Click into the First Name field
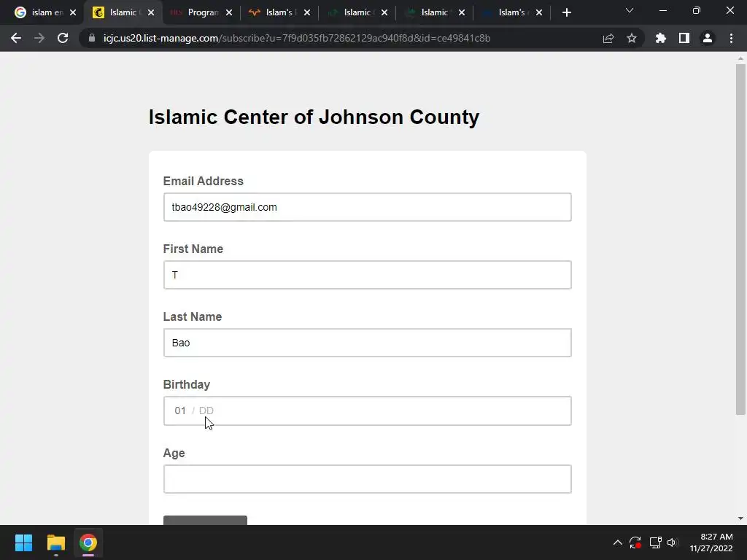Screen dimensions: 747x560 tap(368, 275)
